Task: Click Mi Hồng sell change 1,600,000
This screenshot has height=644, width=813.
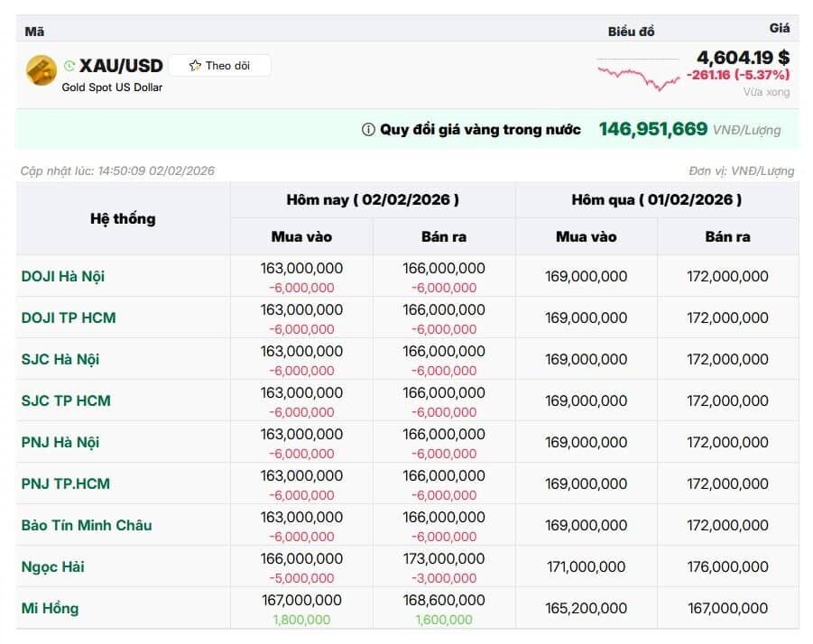Action: 444,620
